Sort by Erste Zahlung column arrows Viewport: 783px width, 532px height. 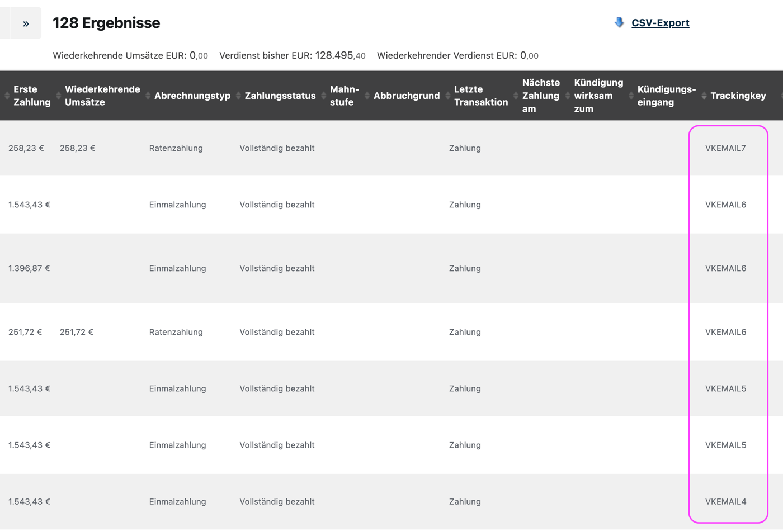point(7,96)
